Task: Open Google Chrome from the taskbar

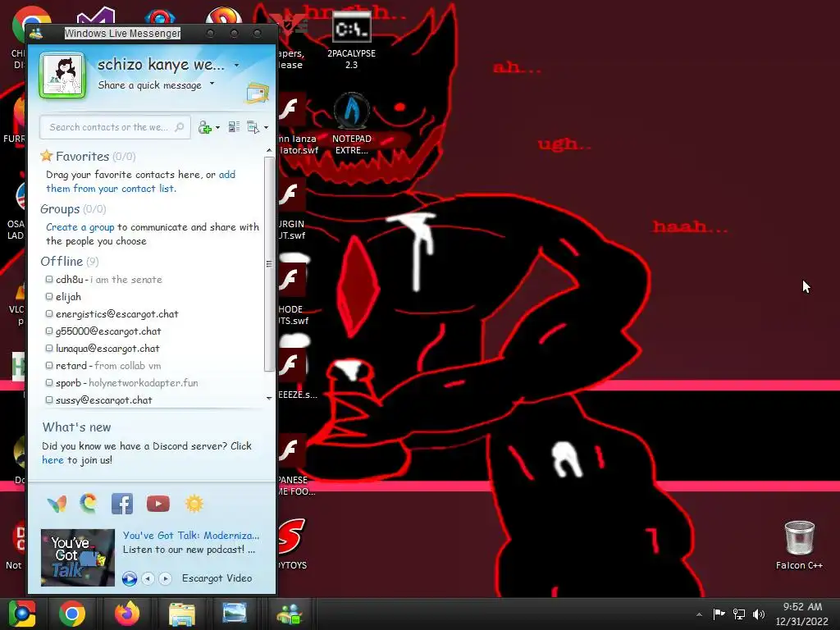Action: (x=72, y=614)
